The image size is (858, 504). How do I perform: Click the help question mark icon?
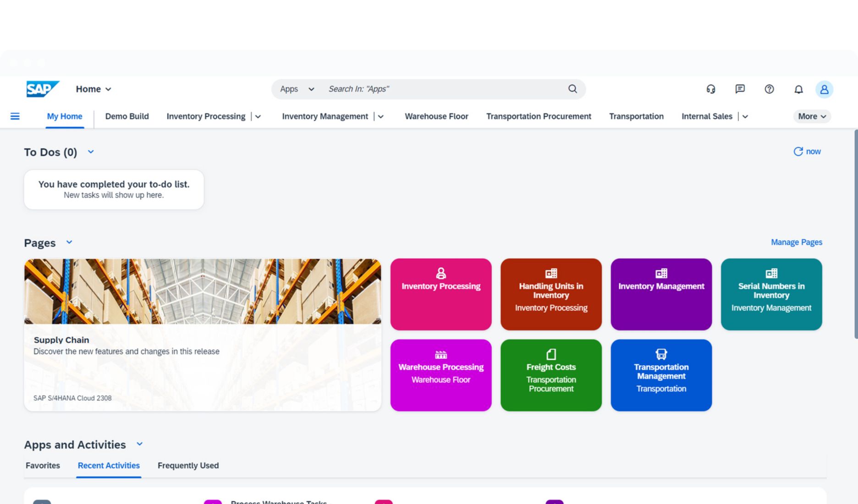pos(769,89)
